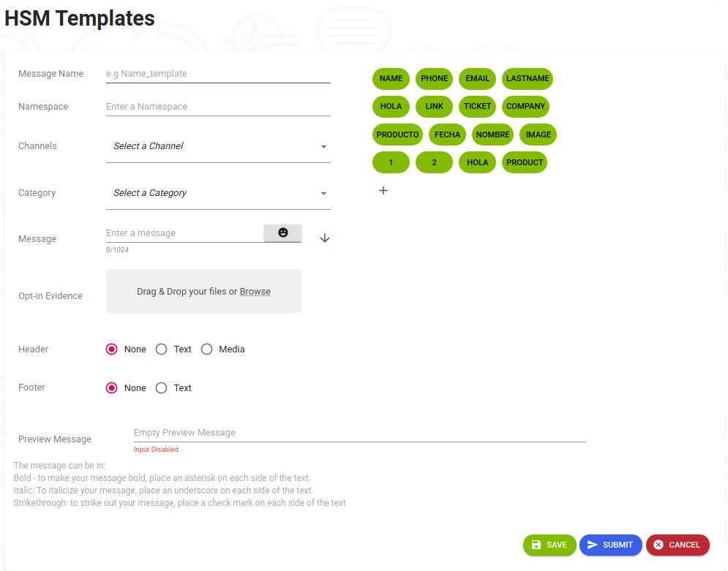Screen dimensions: 728x571
Task: Focus the Message Name input field
Action: [x=218, y=74]
